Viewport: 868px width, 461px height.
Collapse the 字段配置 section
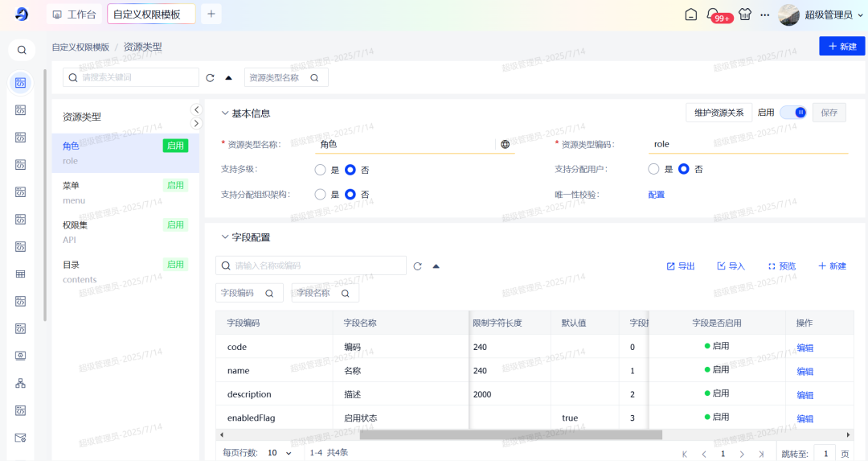225,237
